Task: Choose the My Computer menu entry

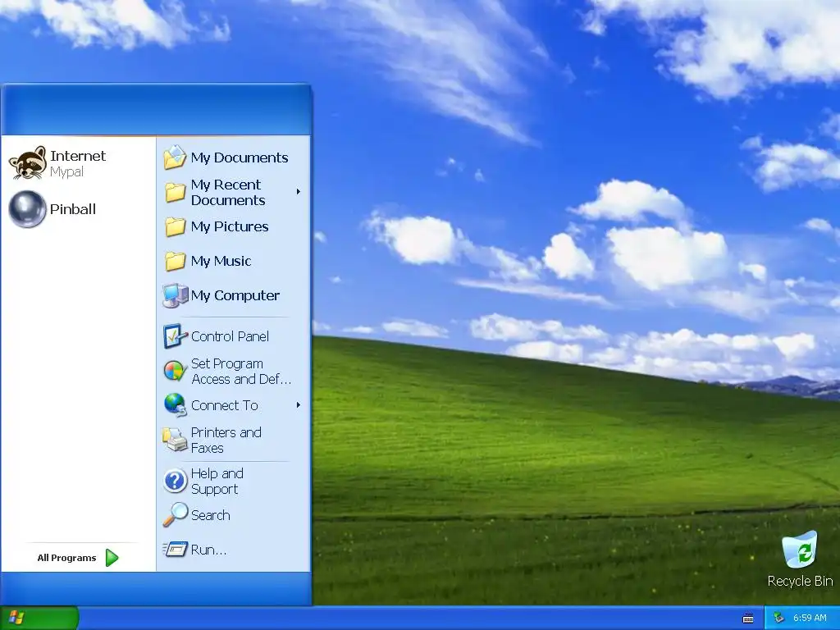Action: tap(234, 295)
